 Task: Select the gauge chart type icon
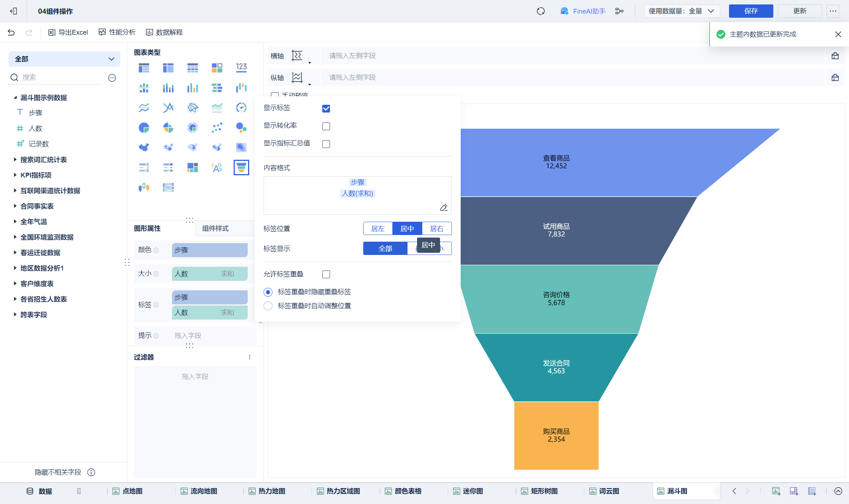[x=241, y=108]
